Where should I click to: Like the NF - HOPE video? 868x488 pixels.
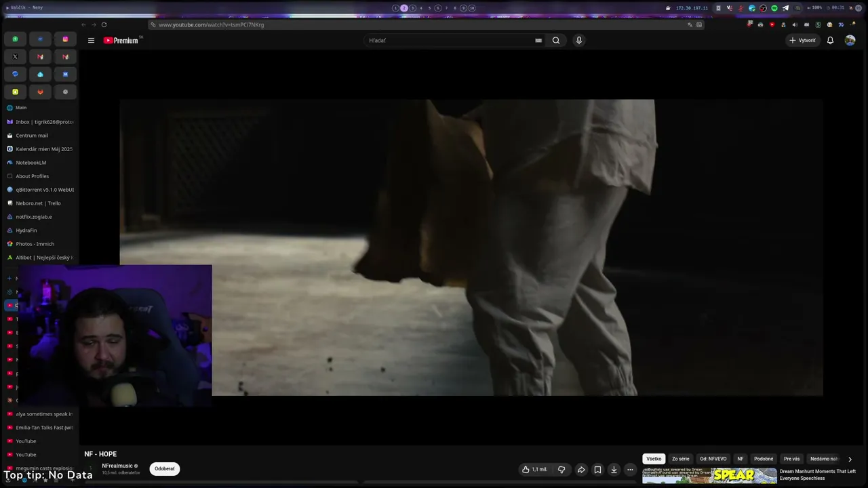pyautogui.click(x=535, y=470)
